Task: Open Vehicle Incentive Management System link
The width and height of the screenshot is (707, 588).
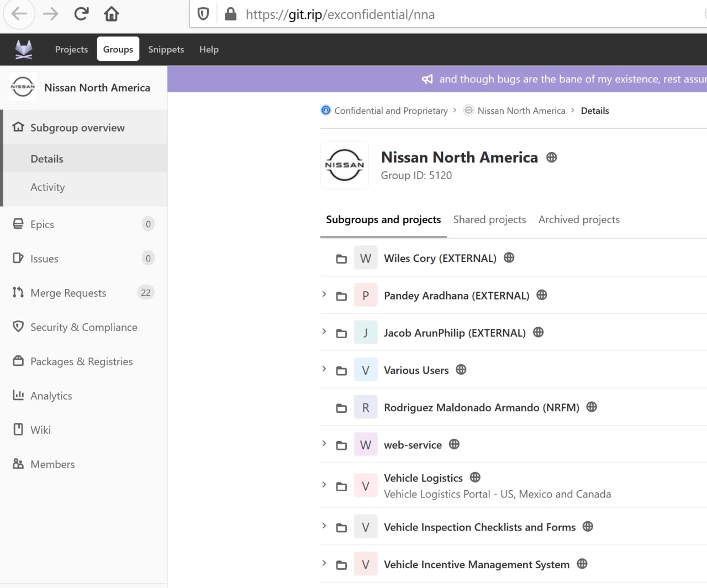Action: [x=477, y=565]
